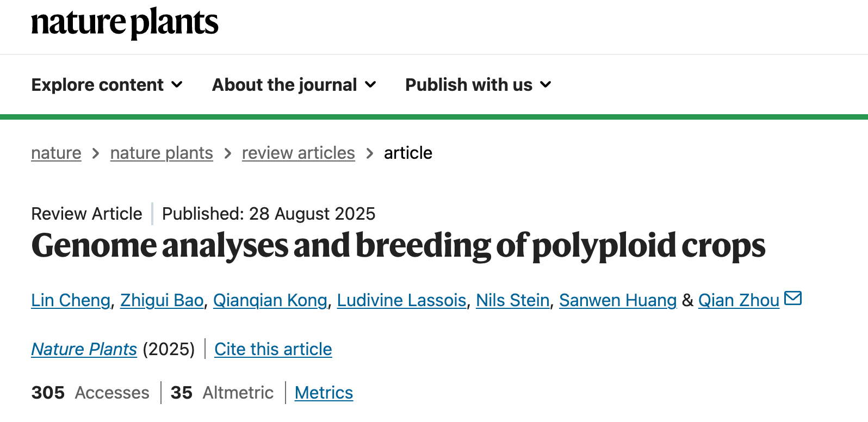Select author Zhigui Bao
This screenshot has height=422, width=868.
(162, 300)
